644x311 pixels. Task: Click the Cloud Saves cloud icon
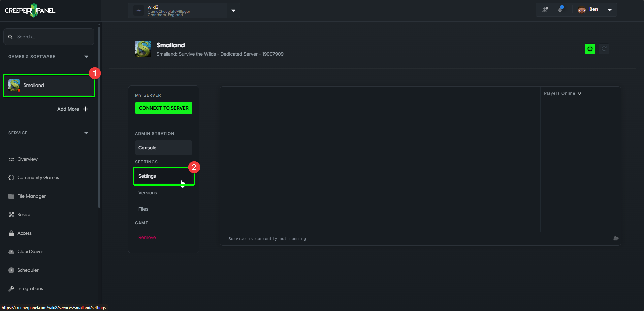[11, 252]
